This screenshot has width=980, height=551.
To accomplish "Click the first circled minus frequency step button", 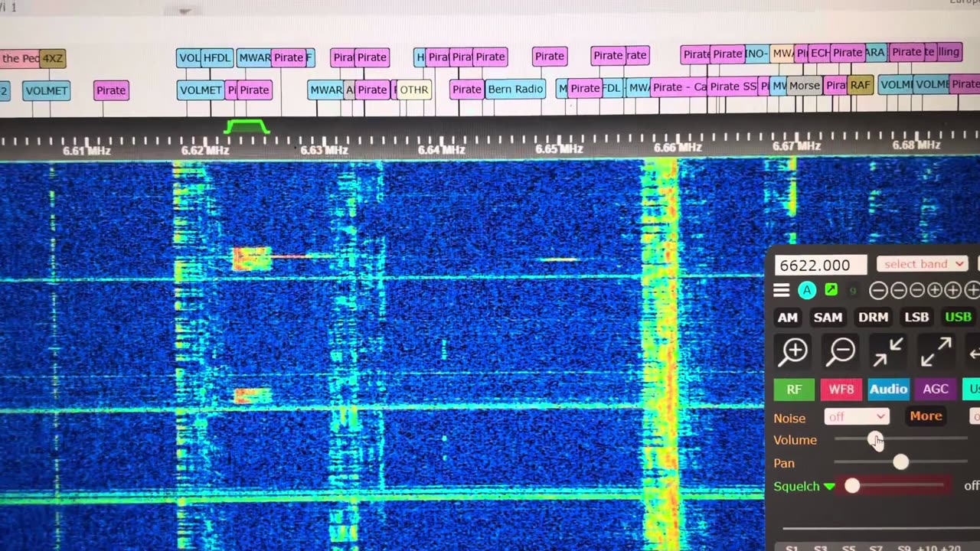I will [879, 290].
